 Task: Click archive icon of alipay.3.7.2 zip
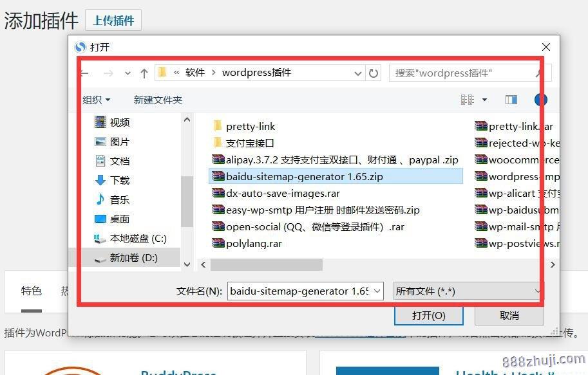coord(218,160)
